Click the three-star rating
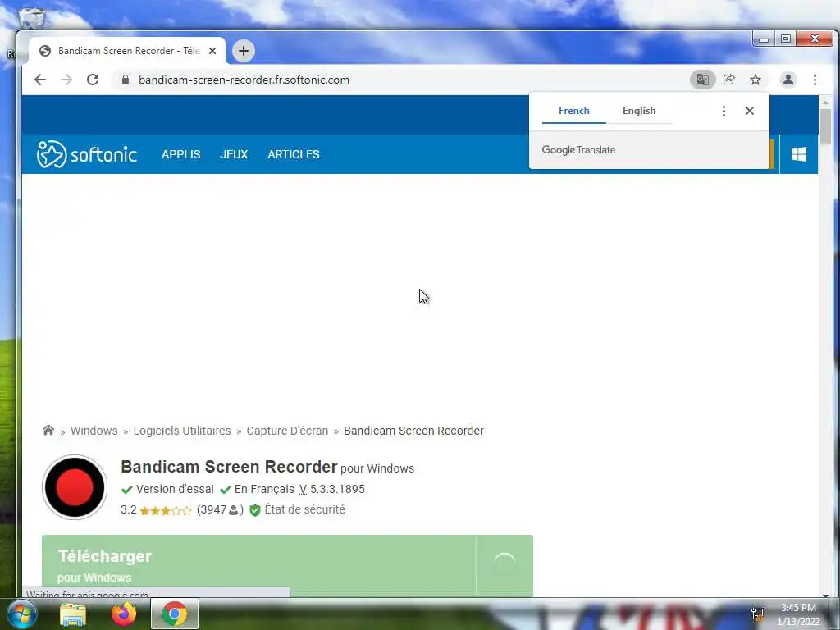The image size is (840, 630). (x=165, y=510)
